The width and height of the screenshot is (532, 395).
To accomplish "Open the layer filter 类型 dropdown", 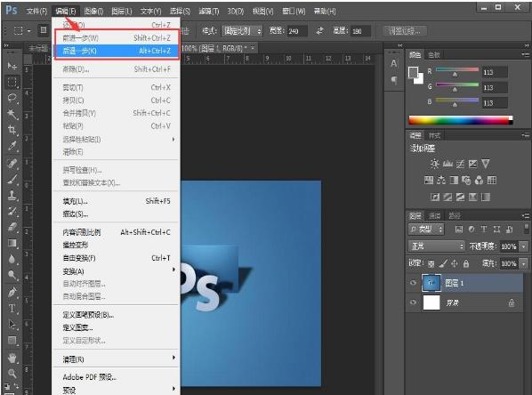I will point(426,230).
